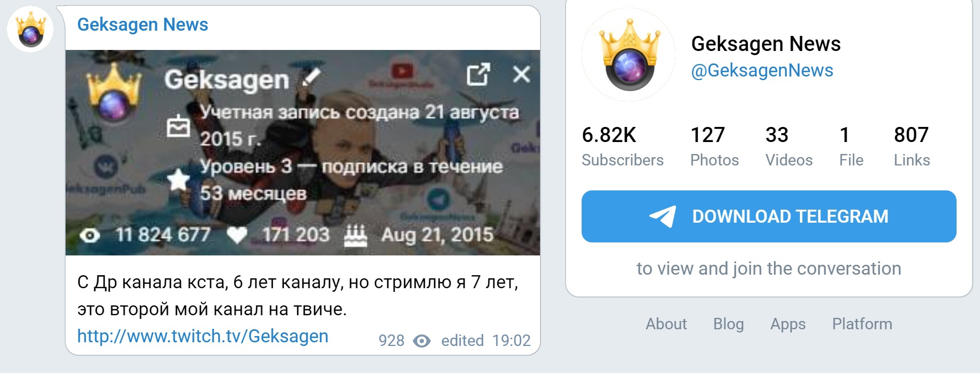Image resolution: width=980 pixels, height=373 pixels.
Task: Open the twitch.tv/Geksagen link
Action: click(x=203, y=336)
